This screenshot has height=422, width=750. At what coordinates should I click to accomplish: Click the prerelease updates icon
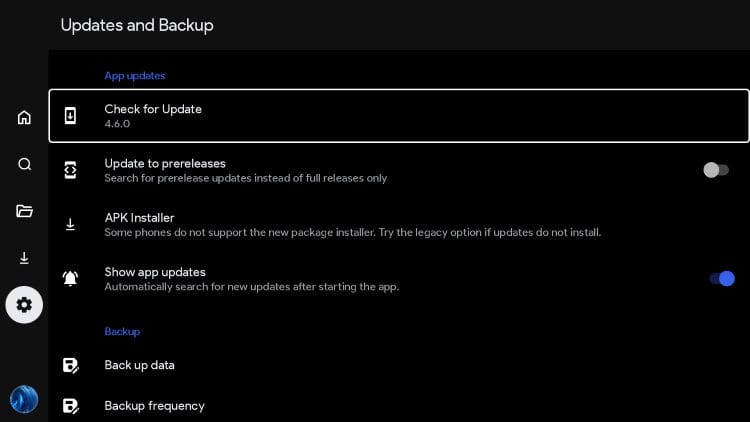(x=70, y=170)
